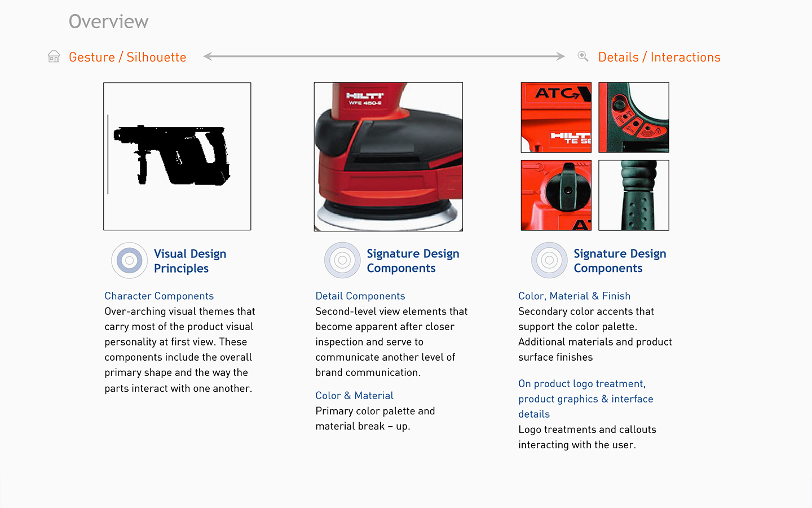812x508 pixels.
Task: Open the mode selector switch thumbnail
Action: (634, 117)
